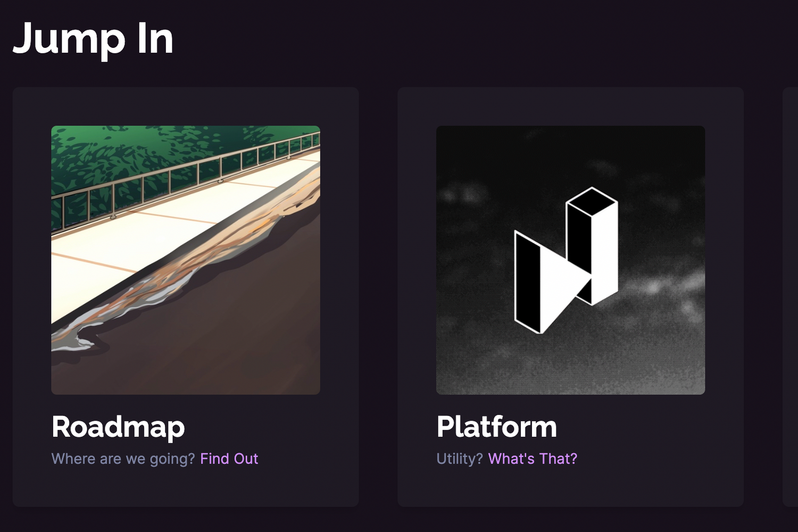This screenshot has width=798, height=532.
Task: Open the Roadmap sidewalk illustration thumbnail
Action: coord(185,260)
